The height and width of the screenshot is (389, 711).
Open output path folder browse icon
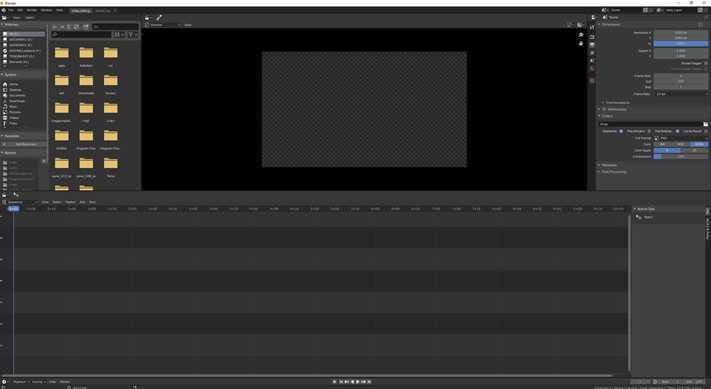[706, 124]
